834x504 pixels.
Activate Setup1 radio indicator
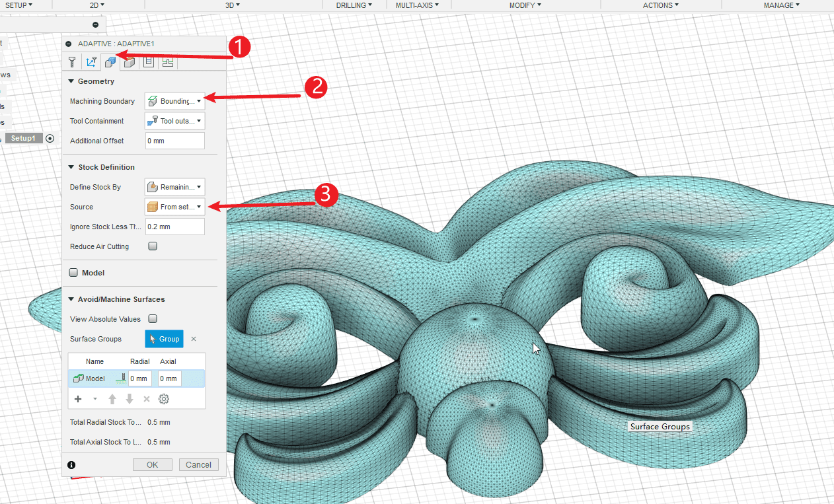click(x=50, y=138)
